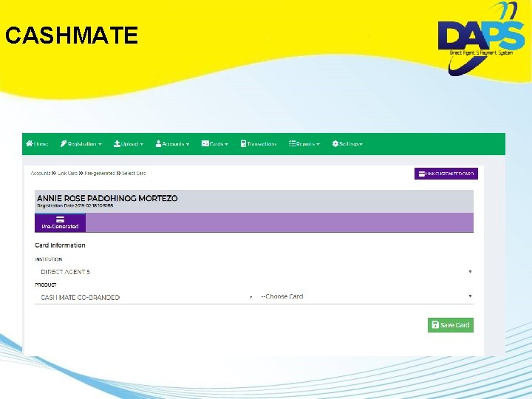Click the card icon on Link Customized Card
Image resolution: width=532 pixels, height=399 pixels.
(422, 174)
